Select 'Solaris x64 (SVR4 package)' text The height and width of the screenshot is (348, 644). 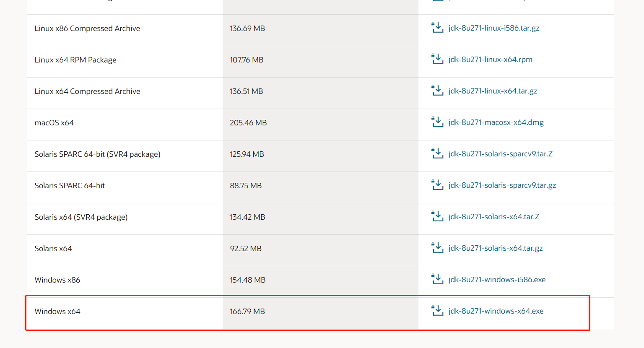tap(81, 217)
